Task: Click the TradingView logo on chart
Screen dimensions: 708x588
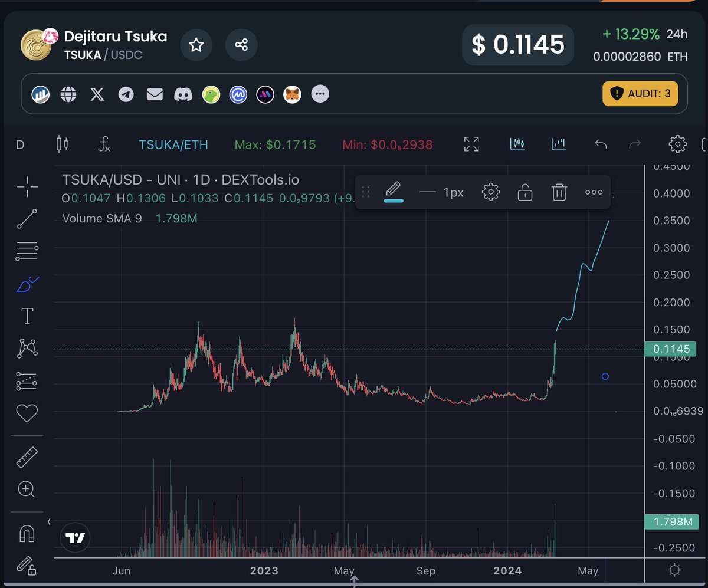Action: 76,538
